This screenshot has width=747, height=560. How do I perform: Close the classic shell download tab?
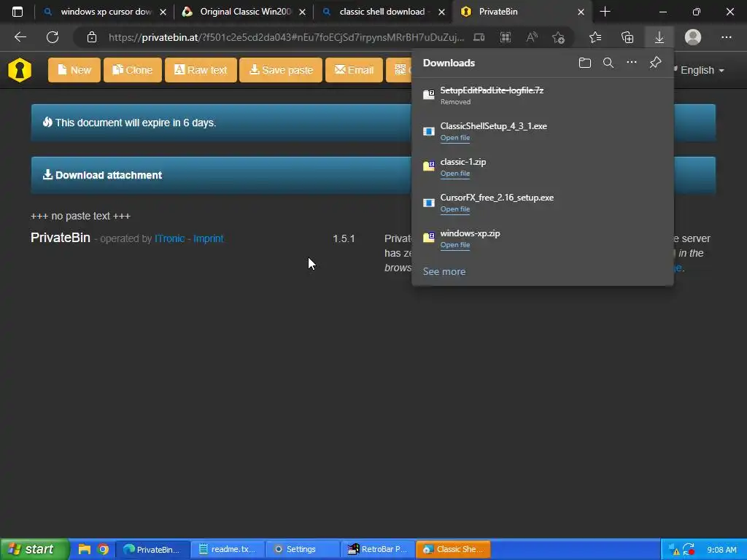coord(441,12)
